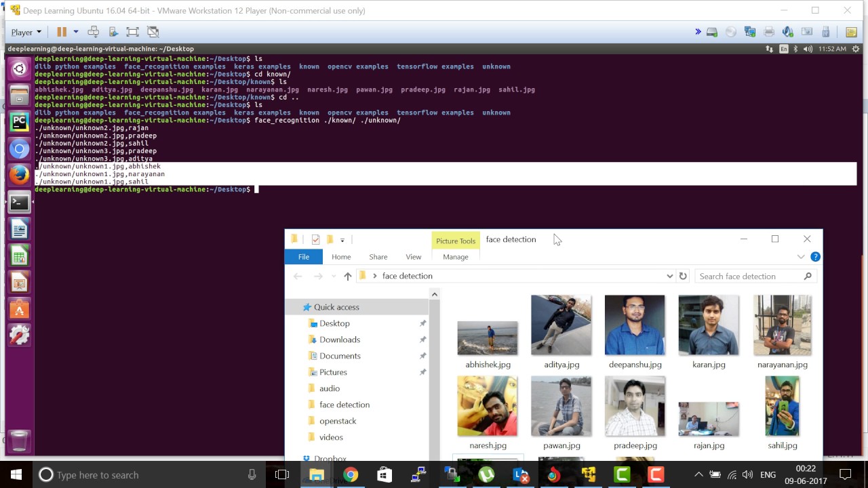Open the Manage tab under Picture Tools
The width and height of the screenshot is (868, 488).
(456, 257)
